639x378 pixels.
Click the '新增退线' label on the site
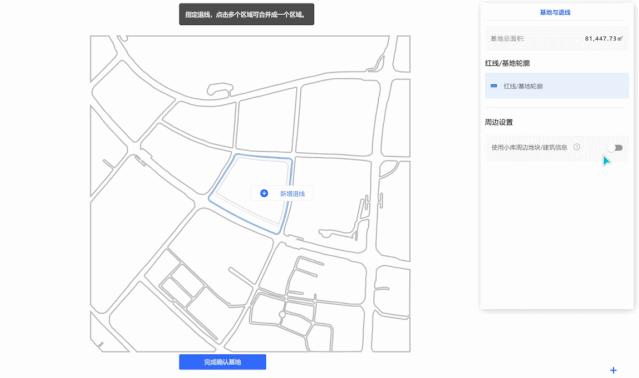292,193
